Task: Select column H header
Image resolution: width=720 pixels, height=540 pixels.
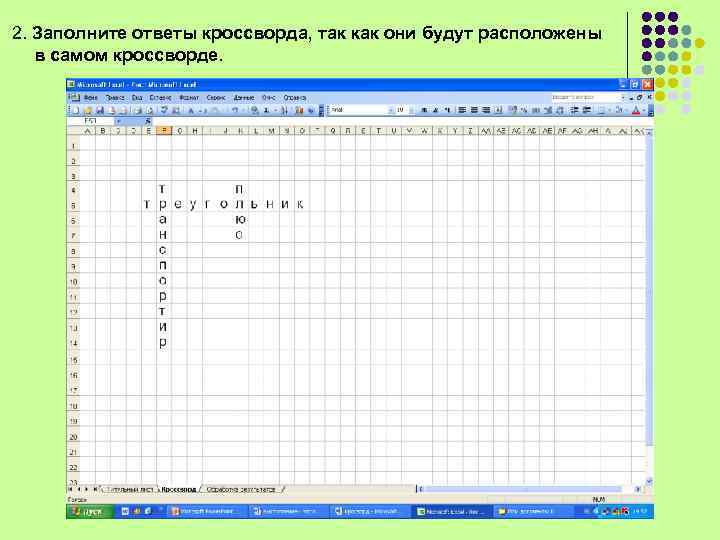Action: tap(195, 131)
